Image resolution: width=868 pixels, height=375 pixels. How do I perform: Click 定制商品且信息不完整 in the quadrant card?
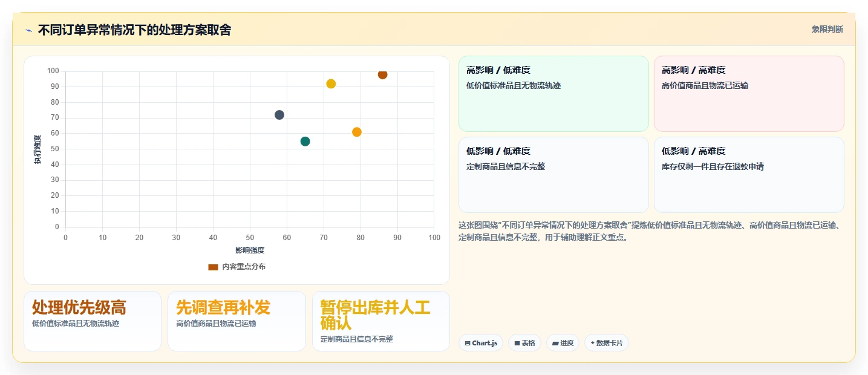click(506, 166)
